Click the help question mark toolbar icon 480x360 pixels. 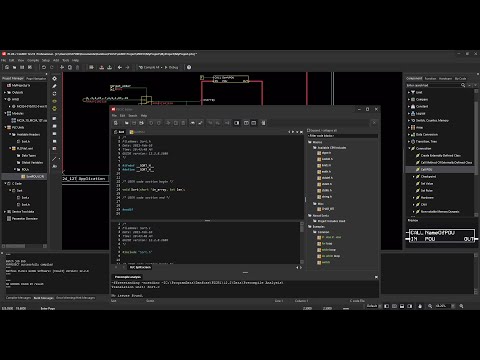point(189,67)
